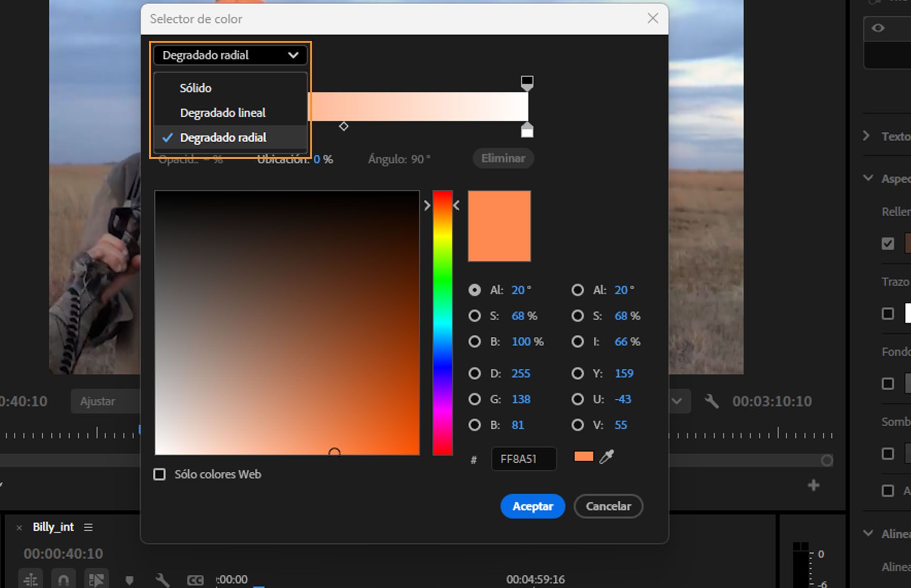Open timeline wrench display settings
The image size is (911, 588).
point(162,579)
